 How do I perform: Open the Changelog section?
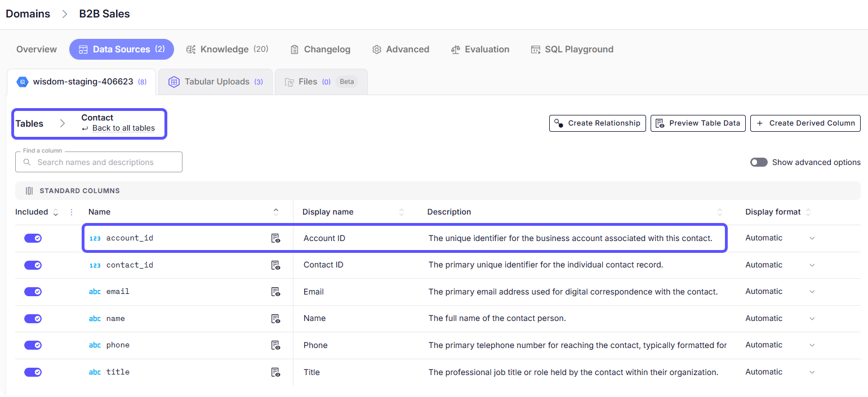(x=320, y=49)
